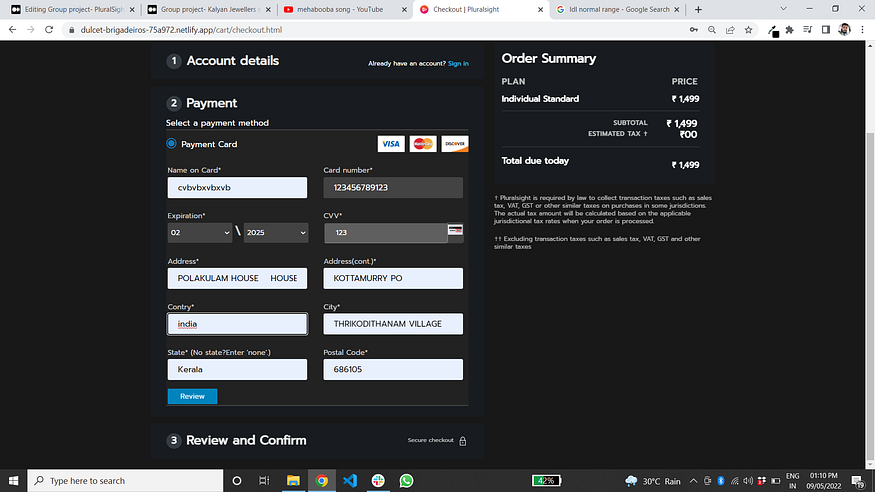The image size is (875, 492).
Task: Click the Account details section heading
Action: (x=233, y=61)
